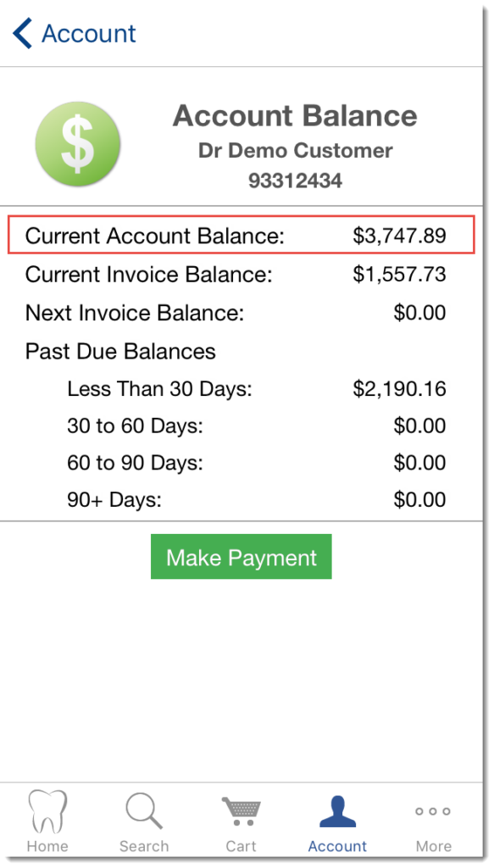Viewport: 494px width, 868px height.
Task: Tap the $3,747.89 balance amount
Action: tap(399, 236)
